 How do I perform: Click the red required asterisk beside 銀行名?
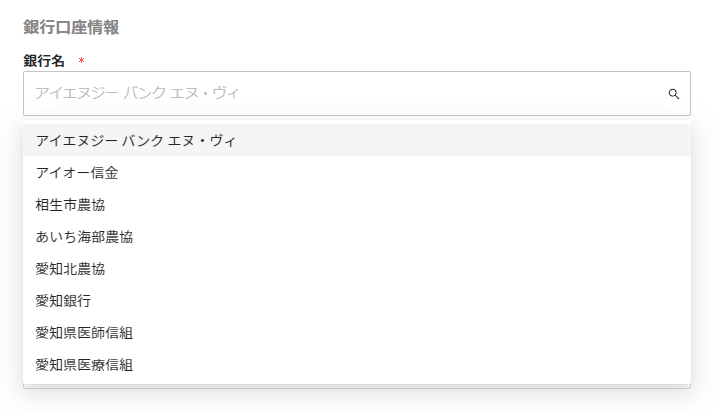point(81,61)
